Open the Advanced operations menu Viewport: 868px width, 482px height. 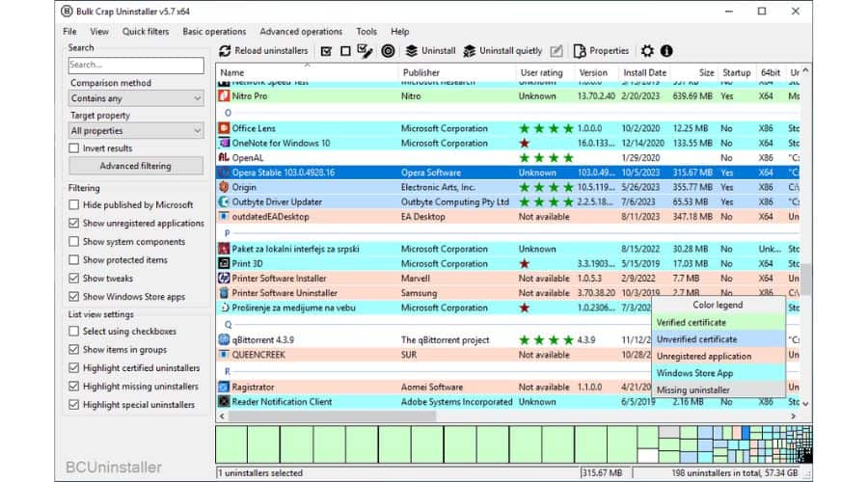[301, 32]
